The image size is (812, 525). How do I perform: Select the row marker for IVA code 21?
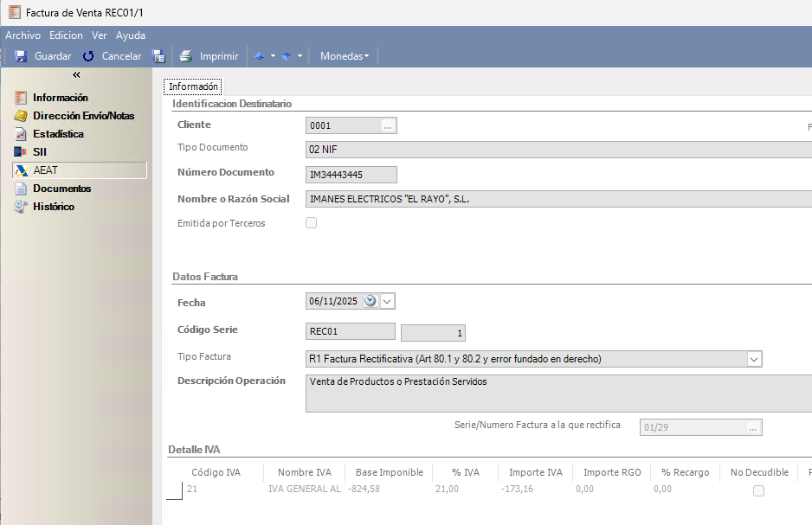click(x=174, y=490)
